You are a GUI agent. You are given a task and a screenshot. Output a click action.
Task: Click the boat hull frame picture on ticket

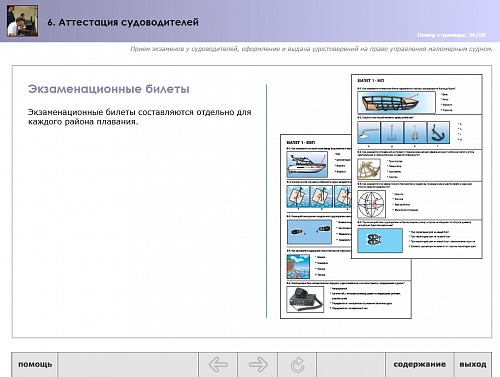click(396, 102)
